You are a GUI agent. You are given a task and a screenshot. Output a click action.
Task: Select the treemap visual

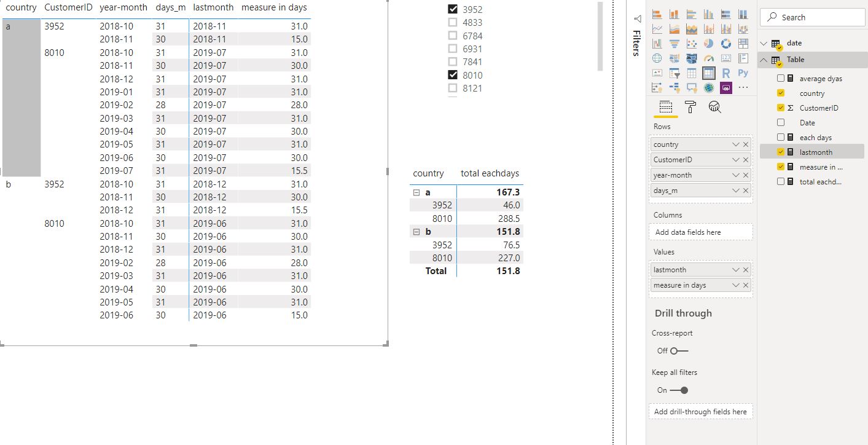pyautogui.click(x=743, y=44)
